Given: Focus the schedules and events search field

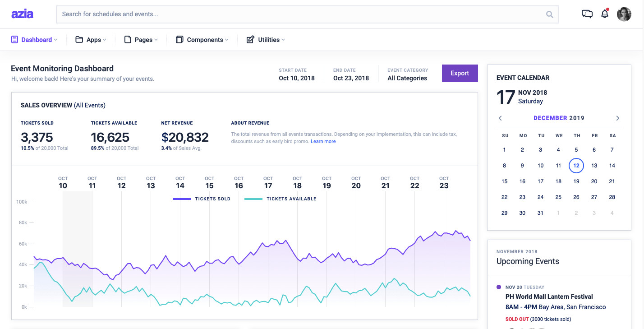Looking at the screenshot, I should (307, 14).
